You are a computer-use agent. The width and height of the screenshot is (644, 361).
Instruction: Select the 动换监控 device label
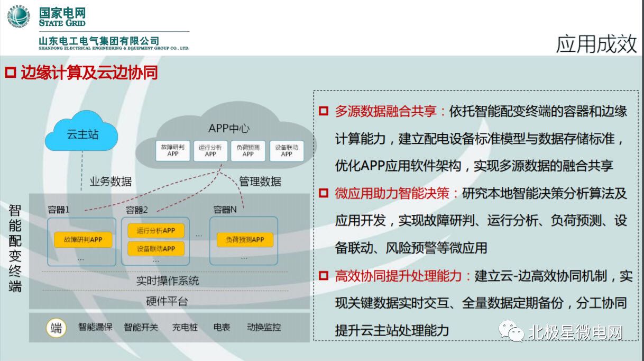[x=264, y=328]
